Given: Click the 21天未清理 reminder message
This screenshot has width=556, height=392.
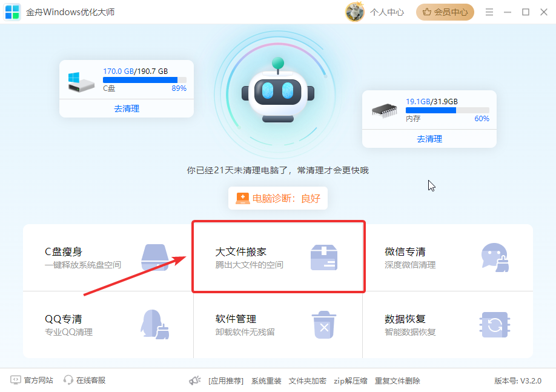Looking at the screenshot, I should coord(278,170).
